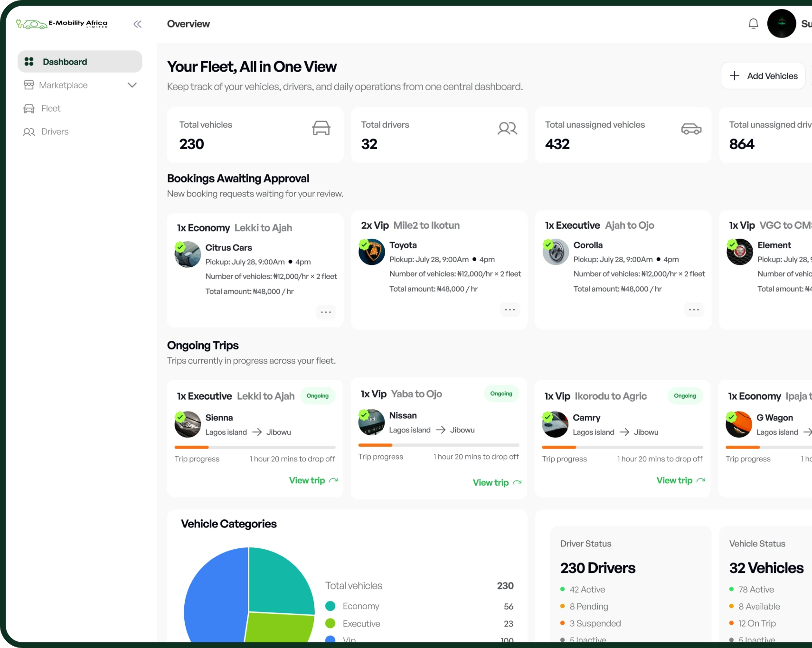The image size is (812, 648).
Task: Click the Economy teal legend swatch
Action: coord(330,606)
